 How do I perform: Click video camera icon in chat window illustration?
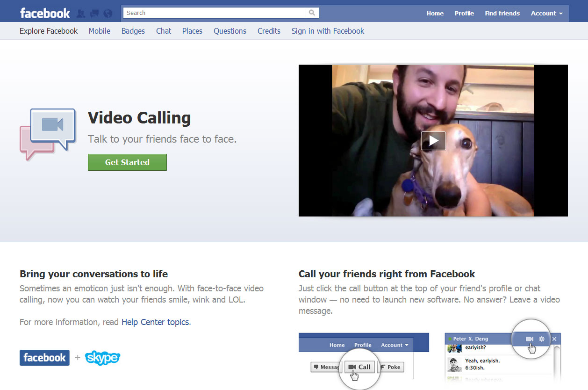click(530, 339)
